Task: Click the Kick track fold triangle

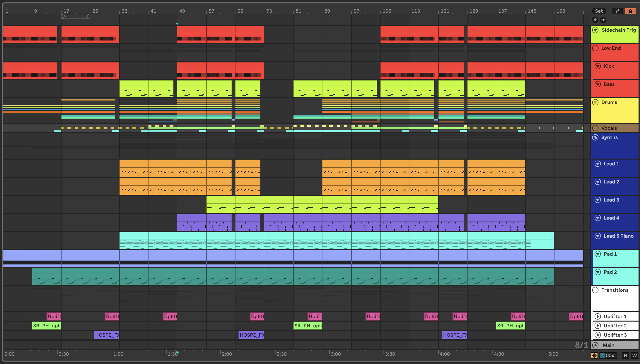Action: [598, 66]
